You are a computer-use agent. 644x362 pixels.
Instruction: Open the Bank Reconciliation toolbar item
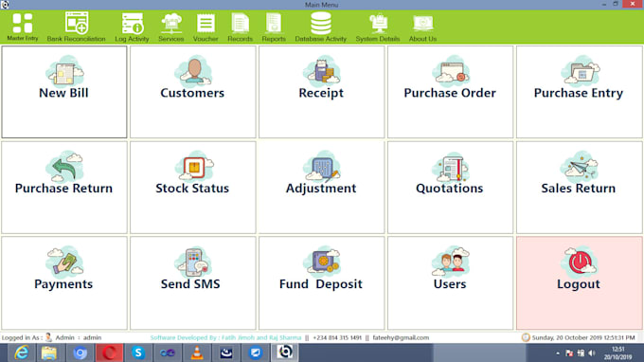pos(76,27)
